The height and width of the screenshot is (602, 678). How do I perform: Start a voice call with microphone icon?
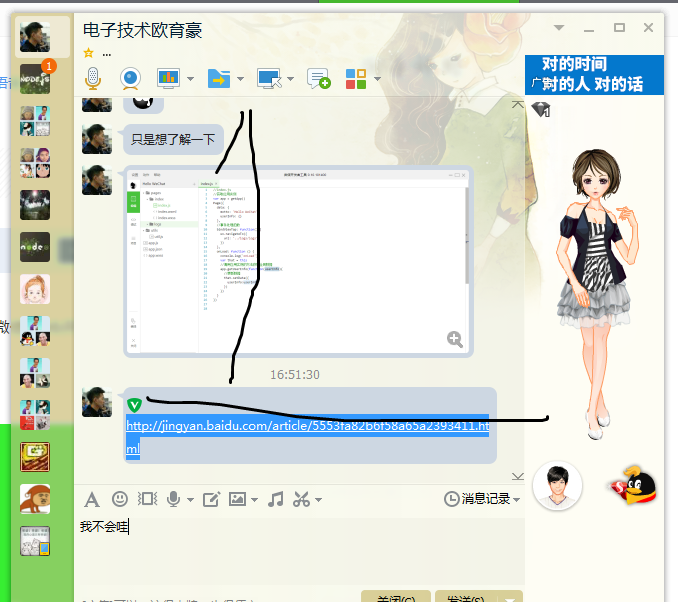point(93,78)
